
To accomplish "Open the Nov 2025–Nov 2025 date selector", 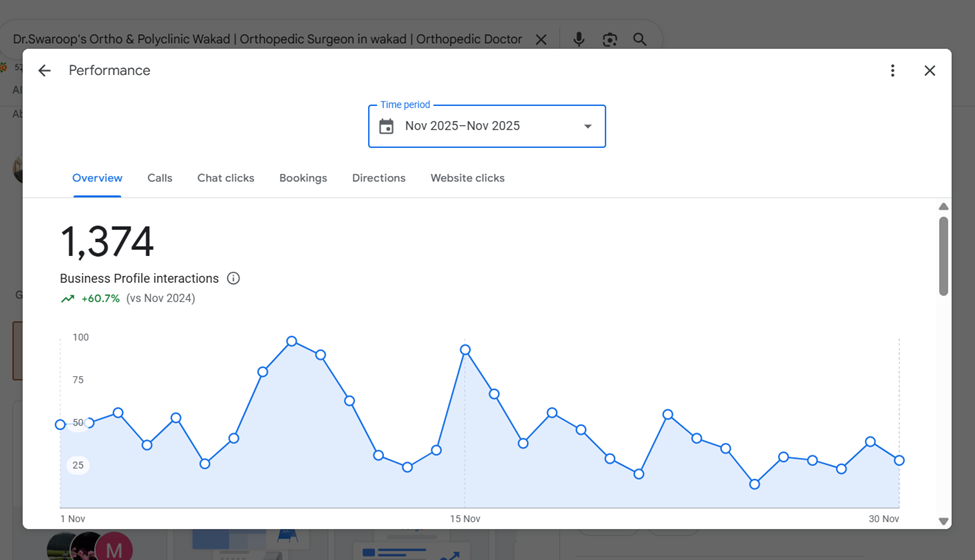I will (x=487, y=126).
